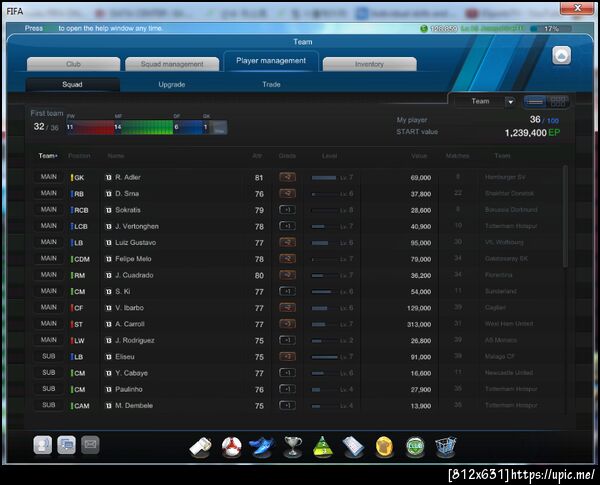The image size is (600, 485).
Task: Open the green CLUB badge icon
Action: pyautogui.click(x=415, y=447)
